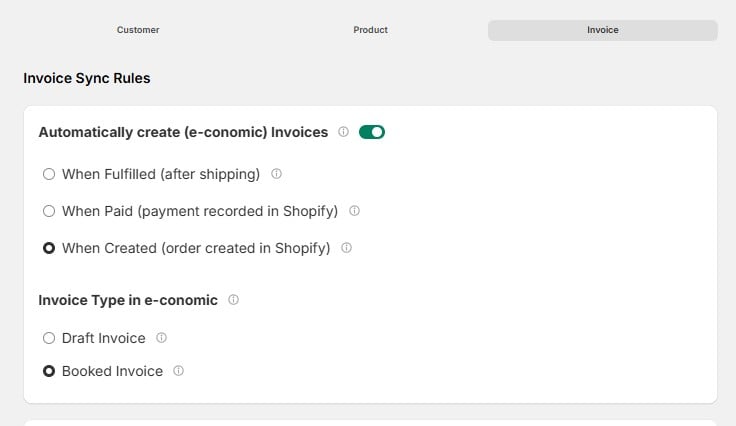Select When Created radio option
Screen dimensions: 736x426
point(49,248)
